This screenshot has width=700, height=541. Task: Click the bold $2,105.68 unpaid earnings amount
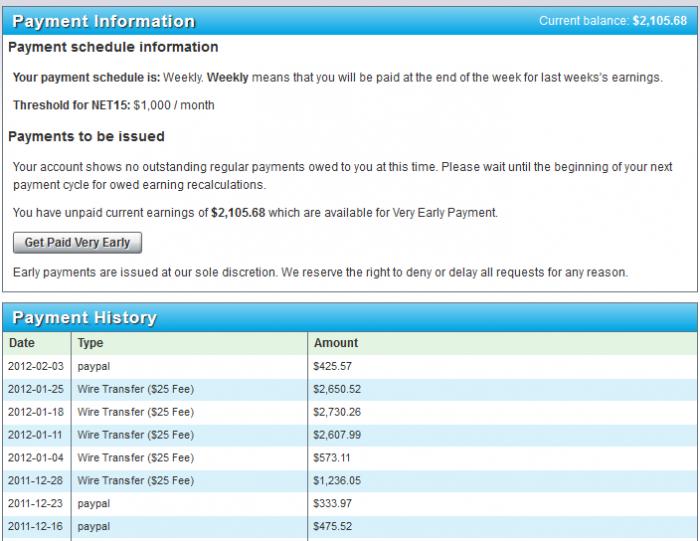click(238, 212)
